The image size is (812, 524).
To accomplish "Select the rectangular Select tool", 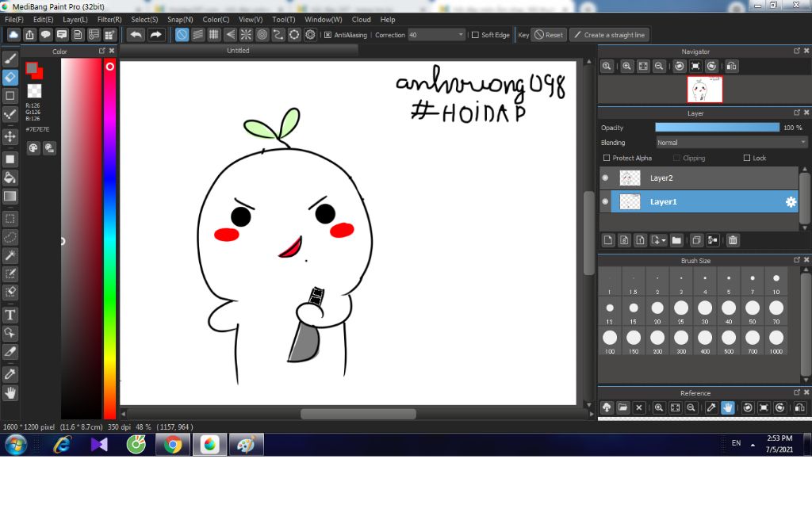I will point(10,219).
